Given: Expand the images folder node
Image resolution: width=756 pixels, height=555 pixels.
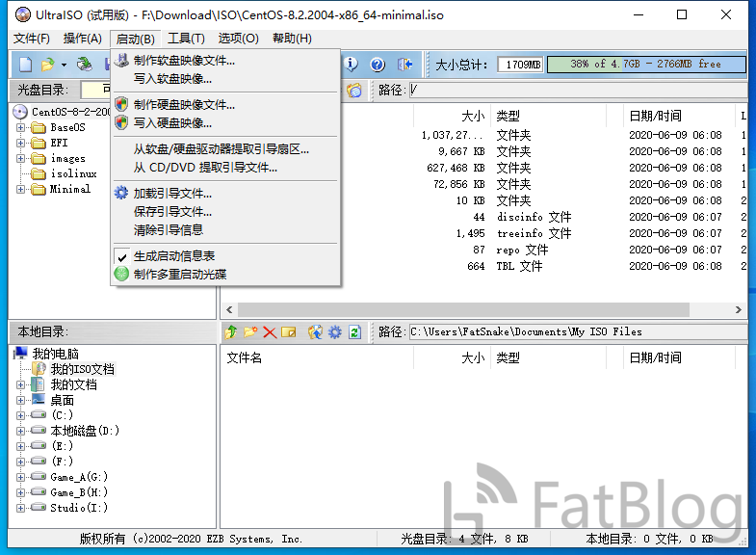Looking at the screenshot, I should (x=20, y=159).
